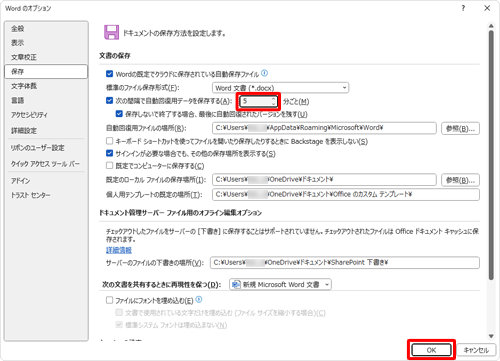Open リボンのユーザー設定 category

tap(37, 148)
